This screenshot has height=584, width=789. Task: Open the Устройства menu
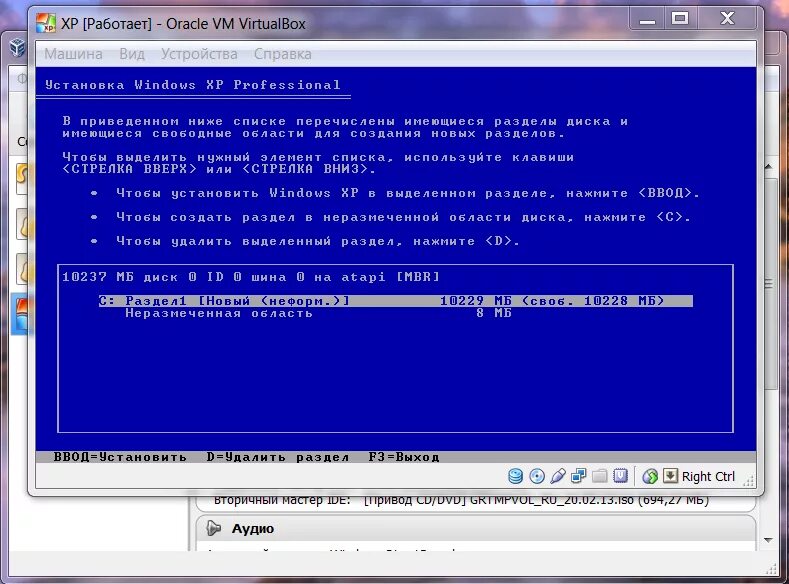tap(199, 54)
